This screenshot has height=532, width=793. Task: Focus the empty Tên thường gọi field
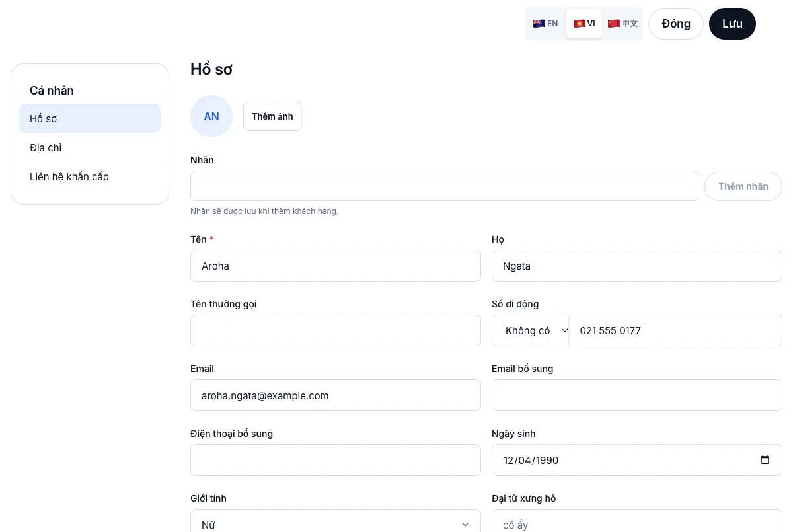tap(336, 330)
